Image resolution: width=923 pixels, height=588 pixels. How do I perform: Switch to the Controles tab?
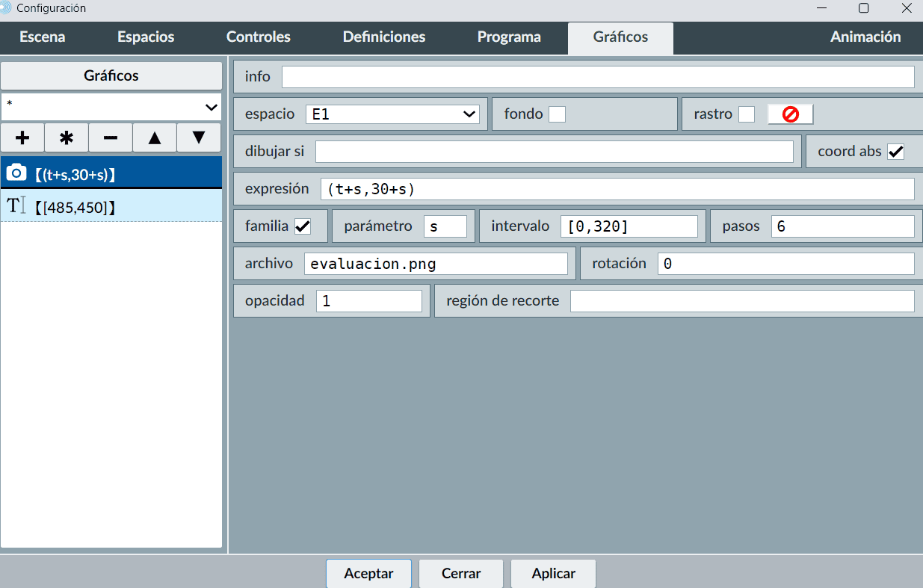pyautogui.click(x=258, y=37)
